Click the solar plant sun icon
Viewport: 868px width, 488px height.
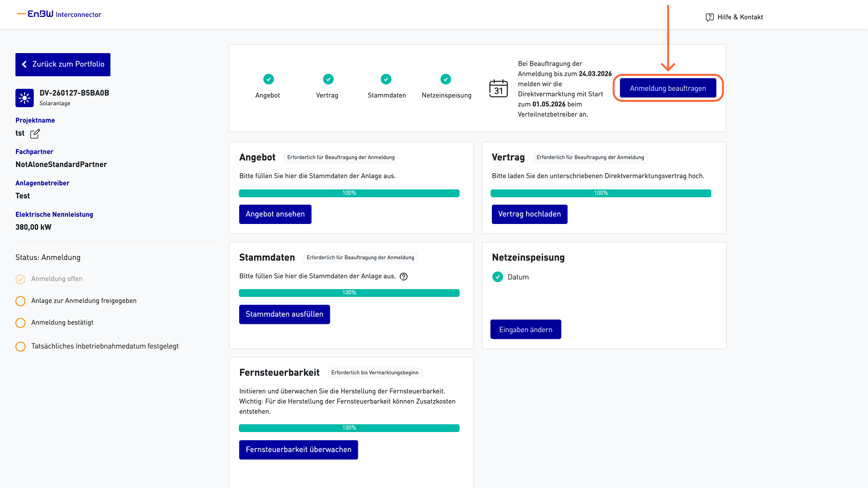coord(25,98)
